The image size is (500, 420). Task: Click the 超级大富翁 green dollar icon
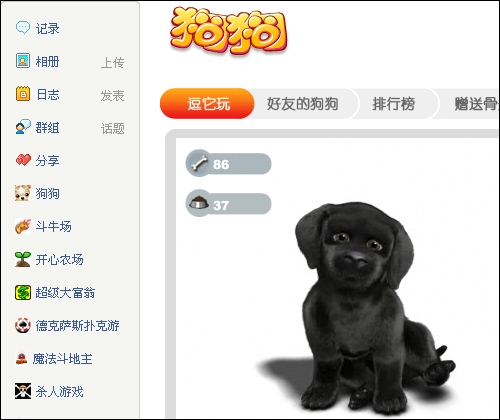click(x=23, y=292)
